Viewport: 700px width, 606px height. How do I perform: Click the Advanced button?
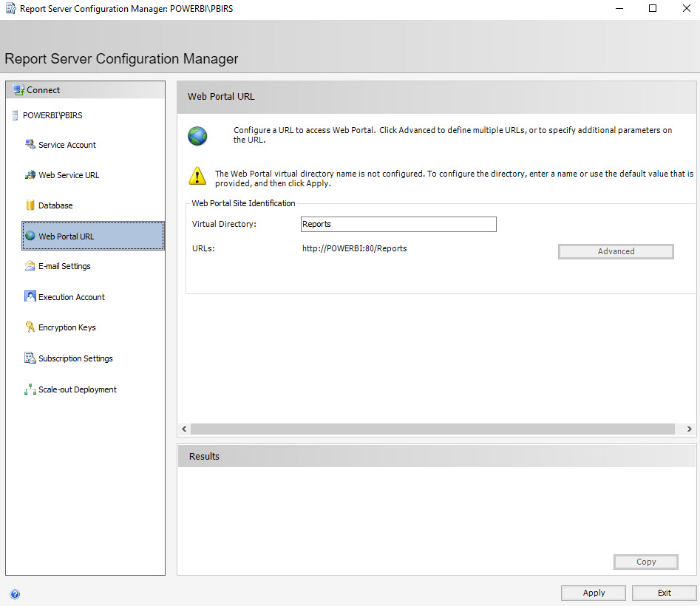tap(616, 251)
